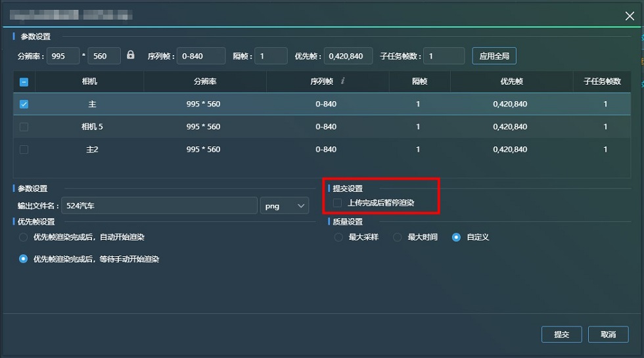
Task: Choose 最大时间 quality option
Action: pyautogui.click(x=398, y=237)
